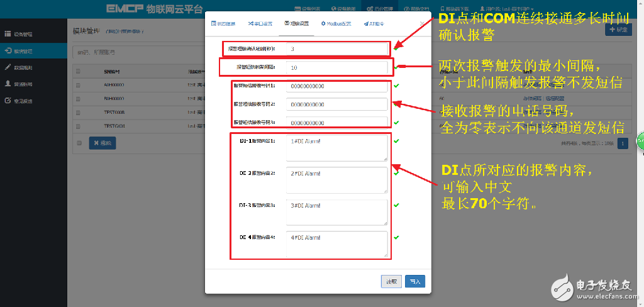Open 管理账号 via its person icon
This screenshot has width=644, height=307.
point(8,84)
